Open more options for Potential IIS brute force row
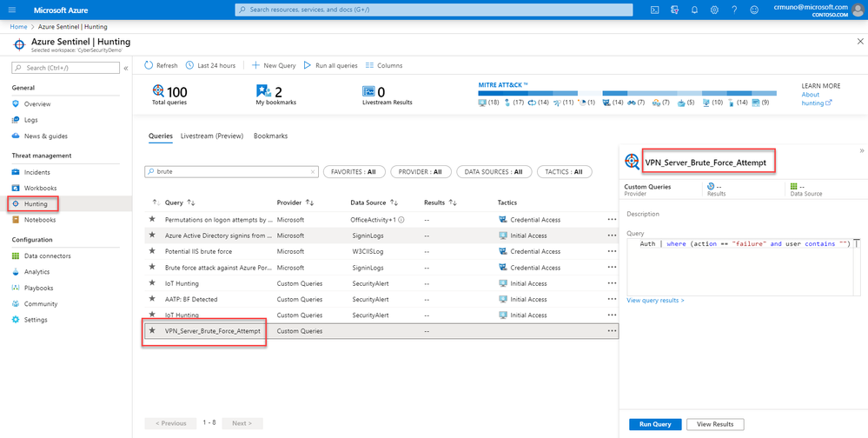Screen dimensions: 868x438 [612, 251]
